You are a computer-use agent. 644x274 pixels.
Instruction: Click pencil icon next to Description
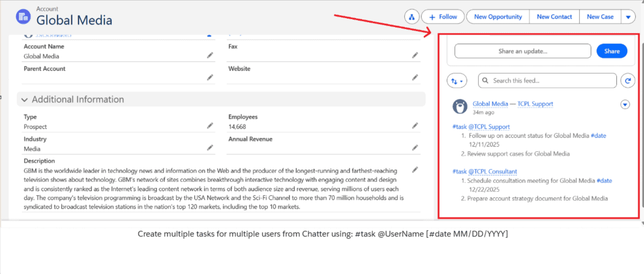[415, 170]
